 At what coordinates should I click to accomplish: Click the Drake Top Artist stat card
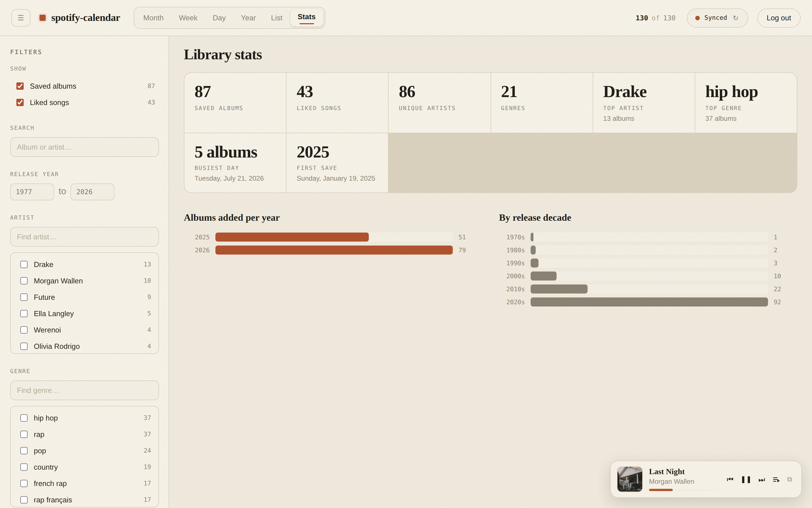click(644, 103)
